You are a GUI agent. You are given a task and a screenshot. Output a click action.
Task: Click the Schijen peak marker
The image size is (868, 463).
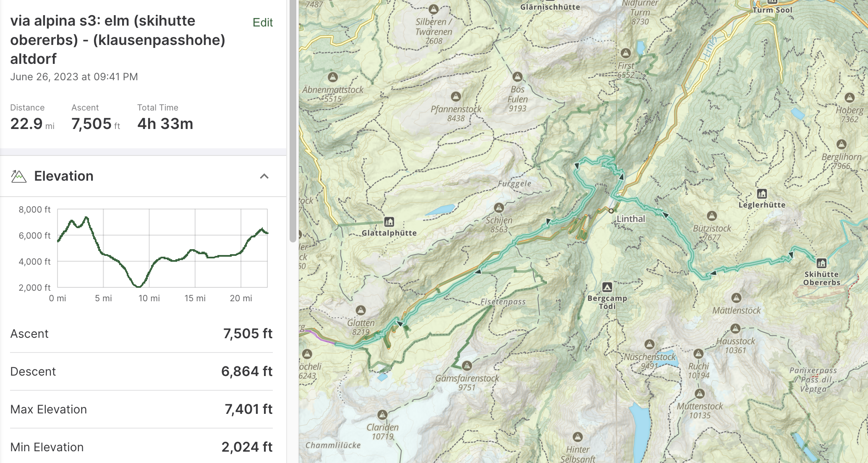coord(499,208)
